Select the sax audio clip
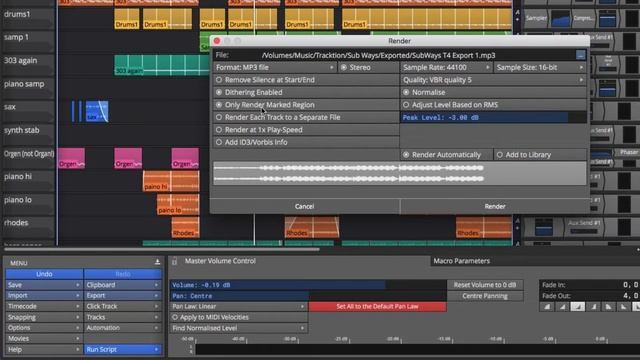 tap(97, 111)
